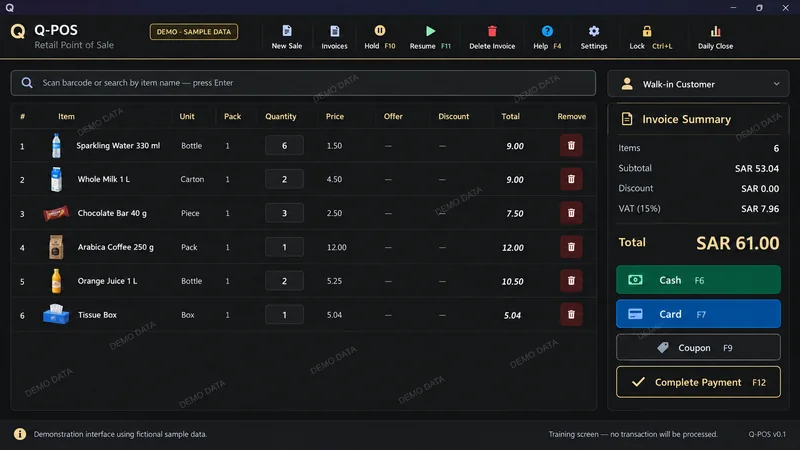
Task: Pay with Cash
Action: coord(698,280)
